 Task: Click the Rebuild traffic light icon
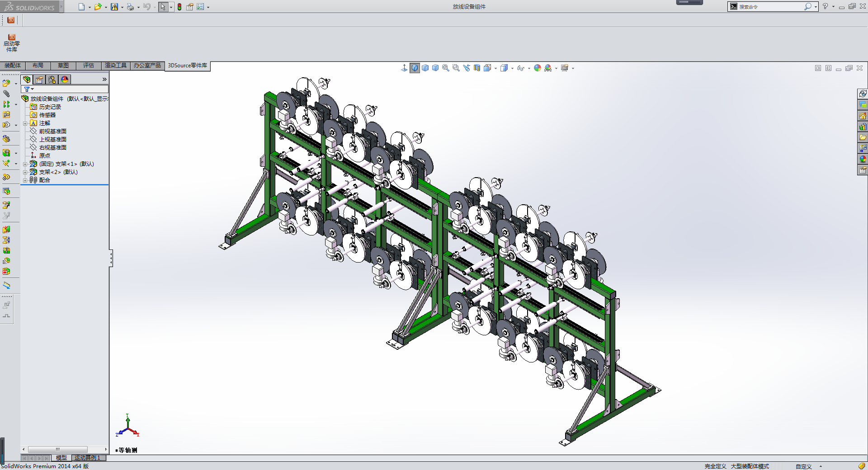click(x=179, y=7)
